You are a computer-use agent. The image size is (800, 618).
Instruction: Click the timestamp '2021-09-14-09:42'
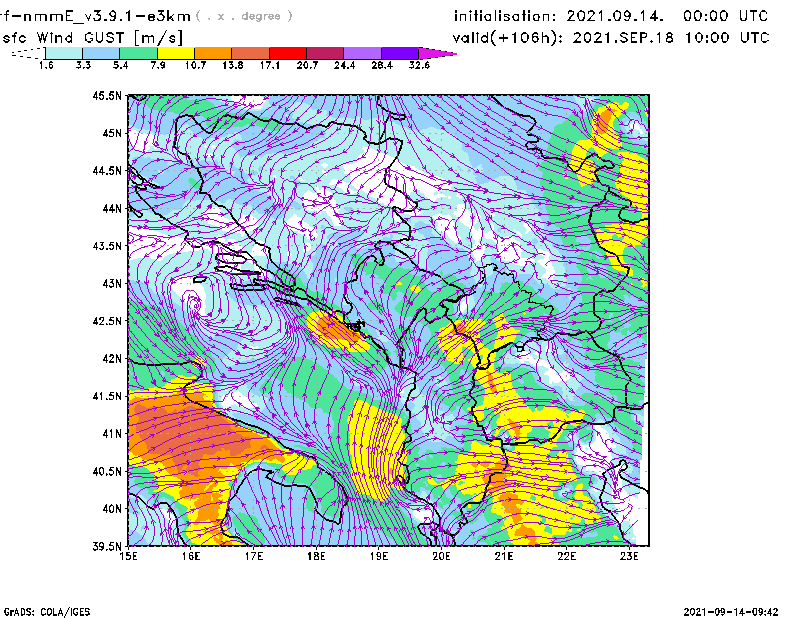(731, 612)
